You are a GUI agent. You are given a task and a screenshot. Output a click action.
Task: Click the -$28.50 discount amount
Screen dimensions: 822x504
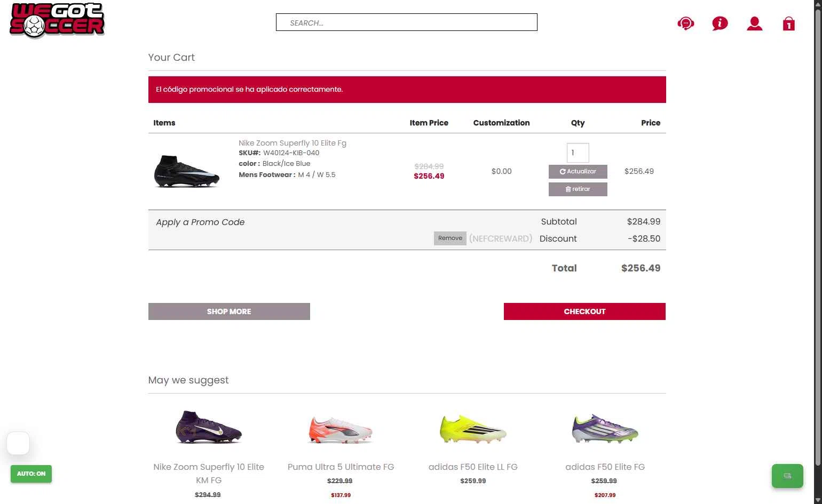click(x=644, y=238)
